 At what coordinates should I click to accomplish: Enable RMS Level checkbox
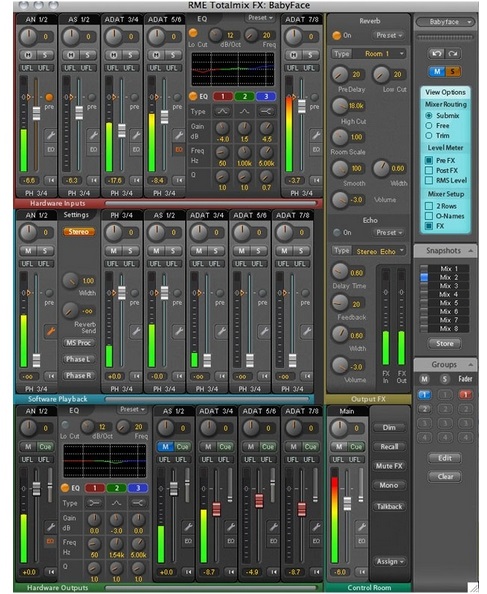[429, 180]
